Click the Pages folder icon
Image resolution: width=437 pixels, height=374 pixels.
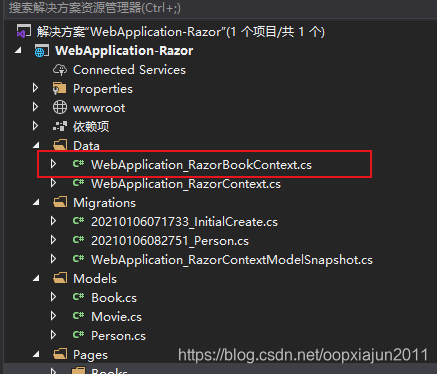pyautogui.click(x=60, y=354)
